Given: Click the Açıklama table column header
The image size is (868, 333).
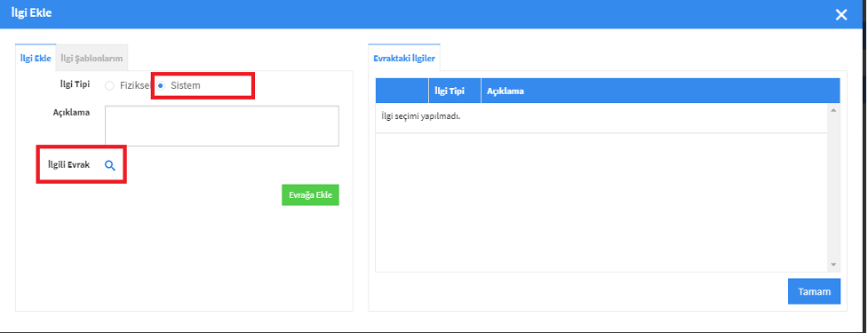Looking at the screenshot, I should tap(660, 91).
